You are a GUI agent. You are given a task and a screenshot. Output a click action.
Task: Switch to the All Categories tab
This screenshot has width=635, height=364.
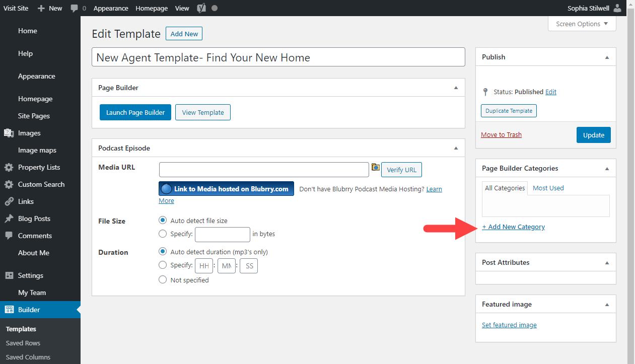pyautogui.click(x=505, y=188)
